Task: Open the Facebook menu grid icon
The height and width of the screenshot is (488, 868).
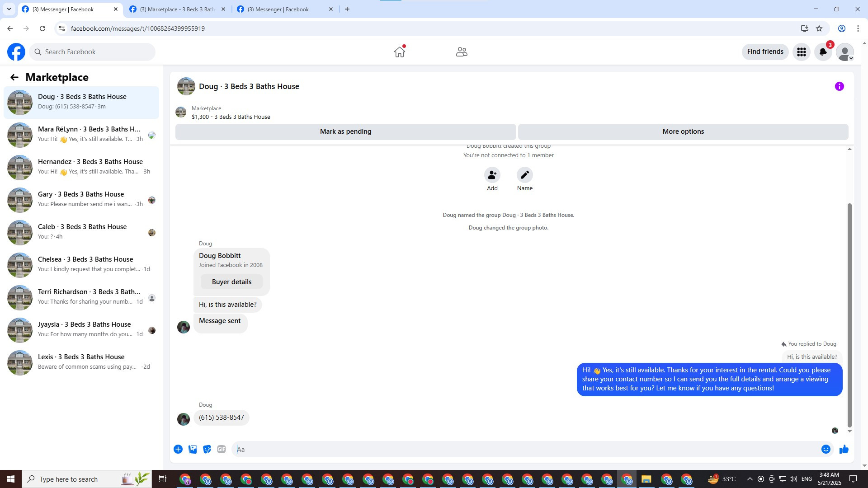Action: pos(802,52)
